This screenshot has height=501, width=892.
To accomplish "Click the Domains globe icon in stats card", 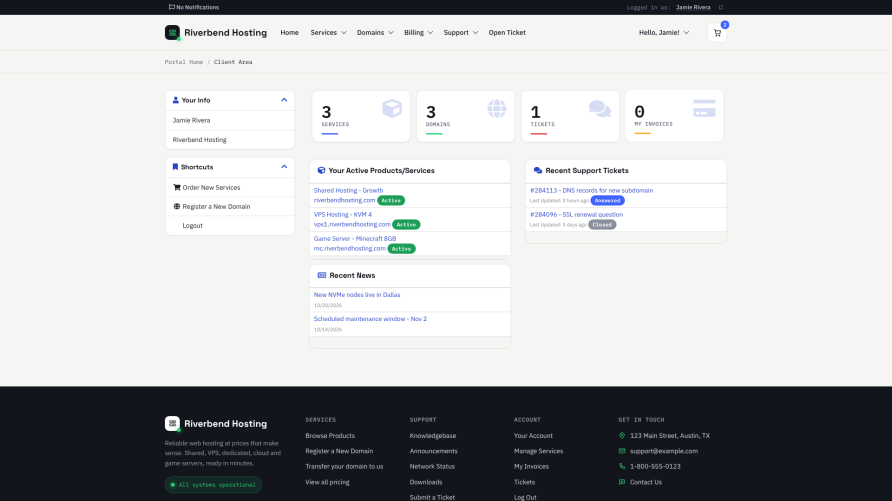I will 497,108.
